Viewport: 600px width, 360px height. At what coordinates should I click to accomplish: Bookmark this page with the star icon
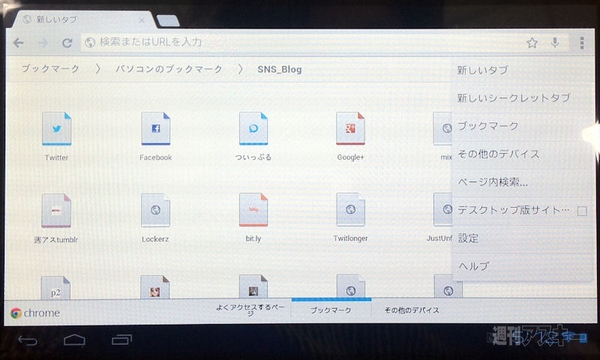[x=532, y=43]
